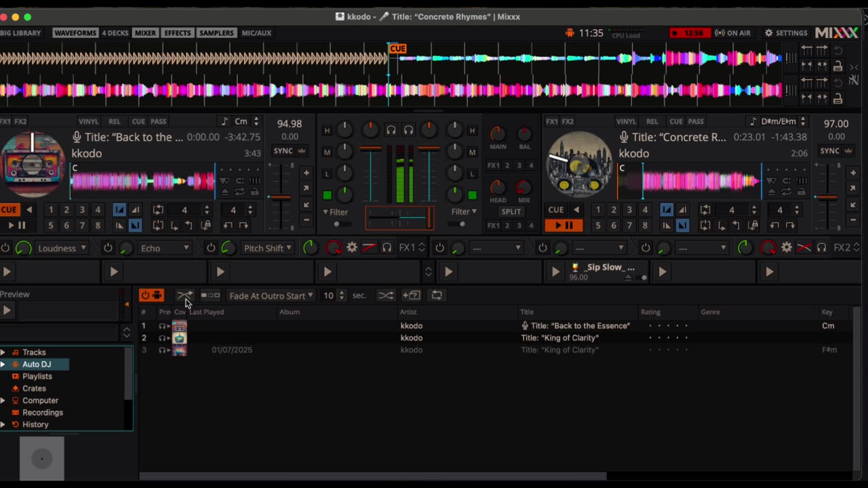The width and height of the screenshot is (868, 488).
Task: Enable deck 2 SYNC
Action: point(830,151)
